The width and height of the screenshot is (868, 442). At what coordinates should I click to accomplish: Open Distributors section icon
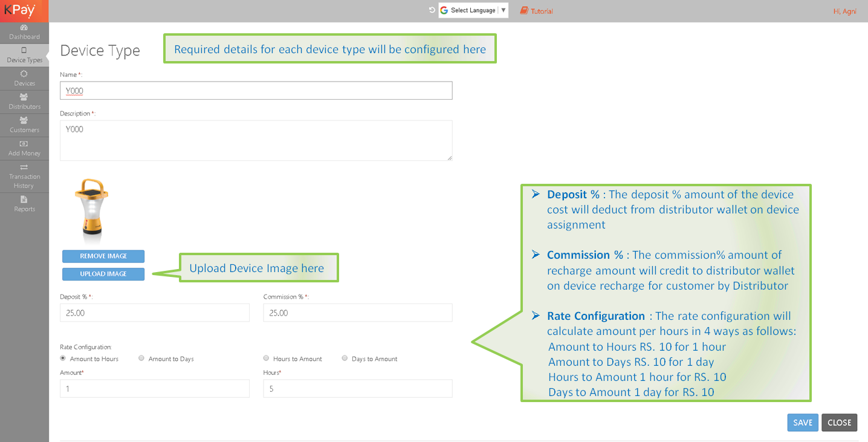[x=24, y=97]
